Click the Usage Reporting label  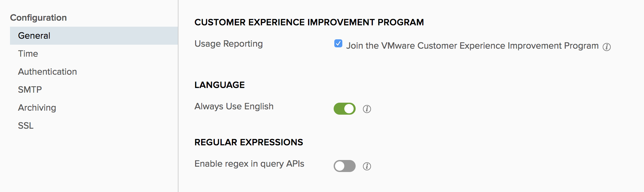pos(228,44)
